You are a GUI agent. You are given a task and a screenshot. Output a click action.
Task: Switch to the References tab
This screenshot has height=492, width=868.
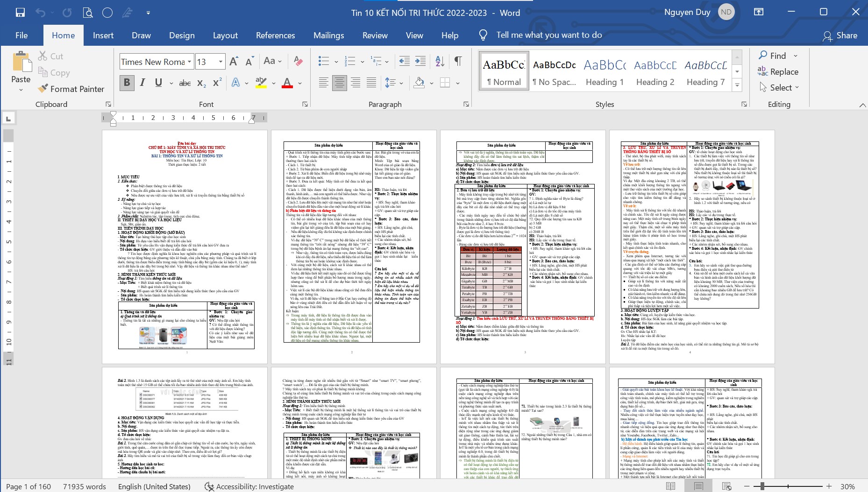pos(275,35)
